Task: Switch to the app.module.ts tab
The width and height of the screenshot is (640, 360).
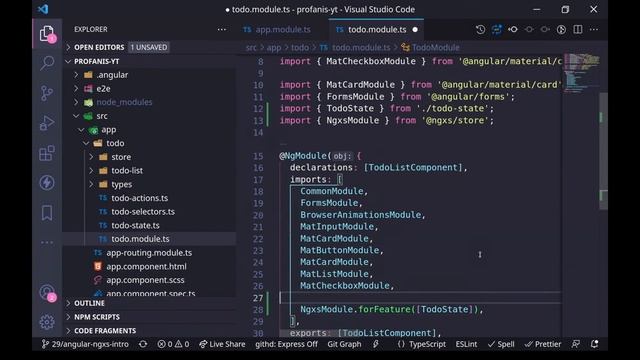Action: 278,29
